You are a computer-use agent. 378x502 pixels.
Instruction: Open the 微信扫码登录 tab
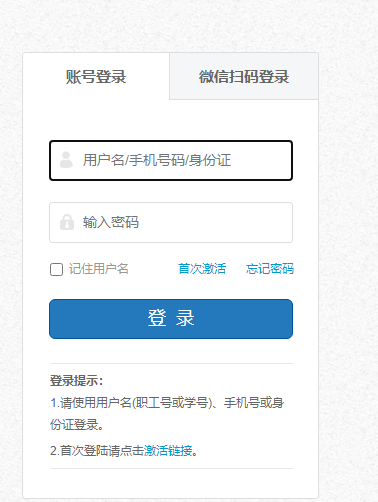pos(244,76)
